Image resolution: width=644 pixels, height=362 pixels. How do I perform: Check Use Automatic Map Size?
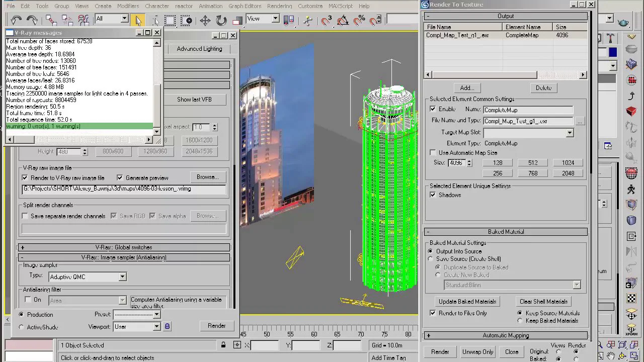point(433,152)
